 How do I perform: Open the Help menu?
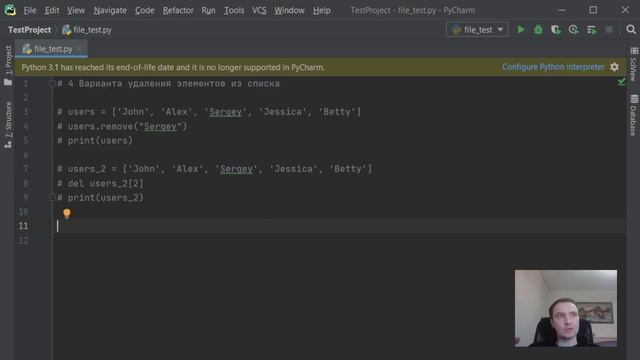click(x=322, y=10)
